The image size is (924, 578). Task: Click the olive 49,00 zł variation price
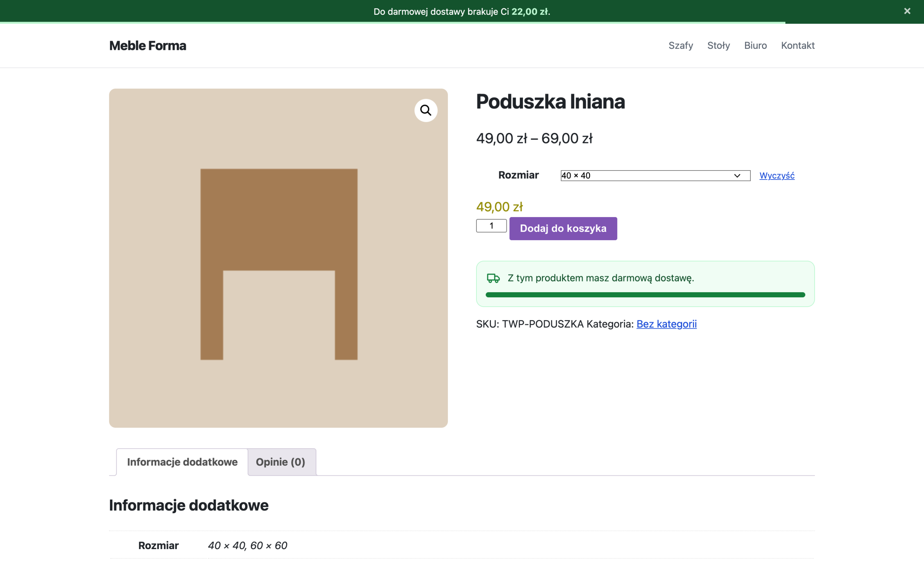point(500,207)
